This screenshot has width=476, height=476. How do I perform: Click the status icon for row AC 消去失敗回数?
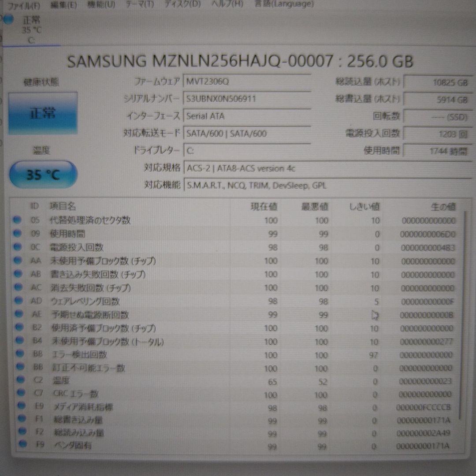tap(19, 287)
